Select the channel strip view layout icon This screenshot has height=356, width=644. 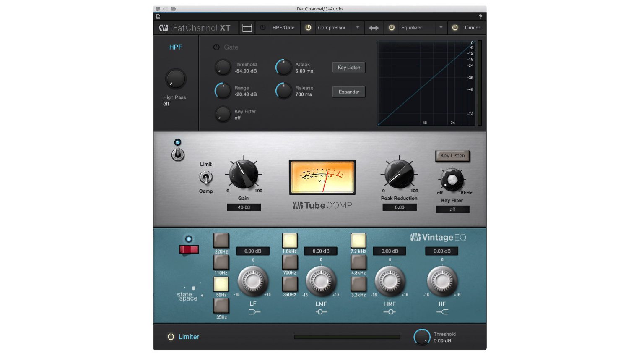point(247,27)
